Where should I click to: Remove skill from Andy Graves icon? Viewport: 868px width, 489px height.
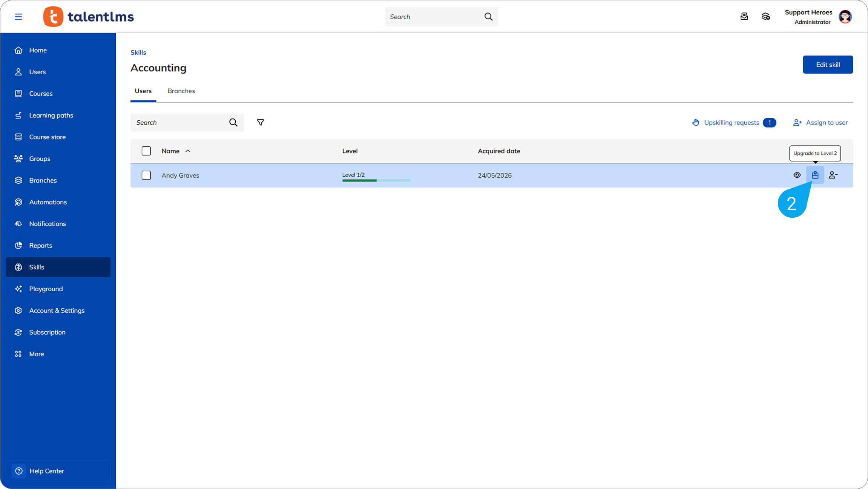(833, 175)
